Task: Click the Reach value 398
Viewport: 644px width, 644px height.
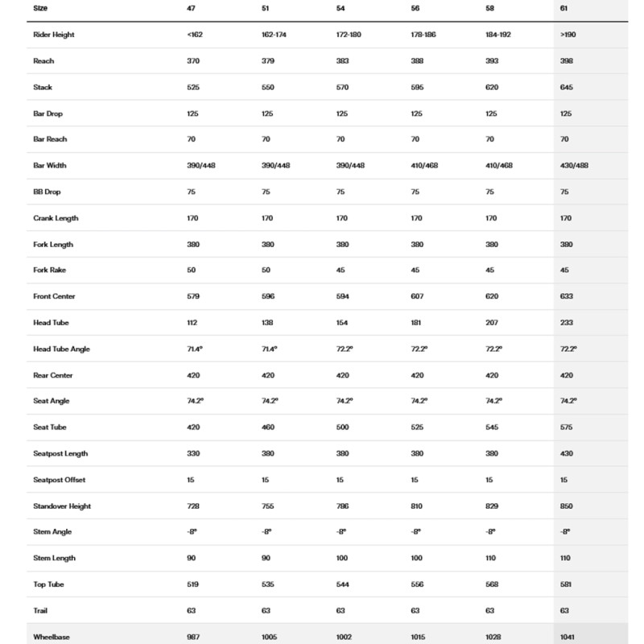Action: (565, 60)
